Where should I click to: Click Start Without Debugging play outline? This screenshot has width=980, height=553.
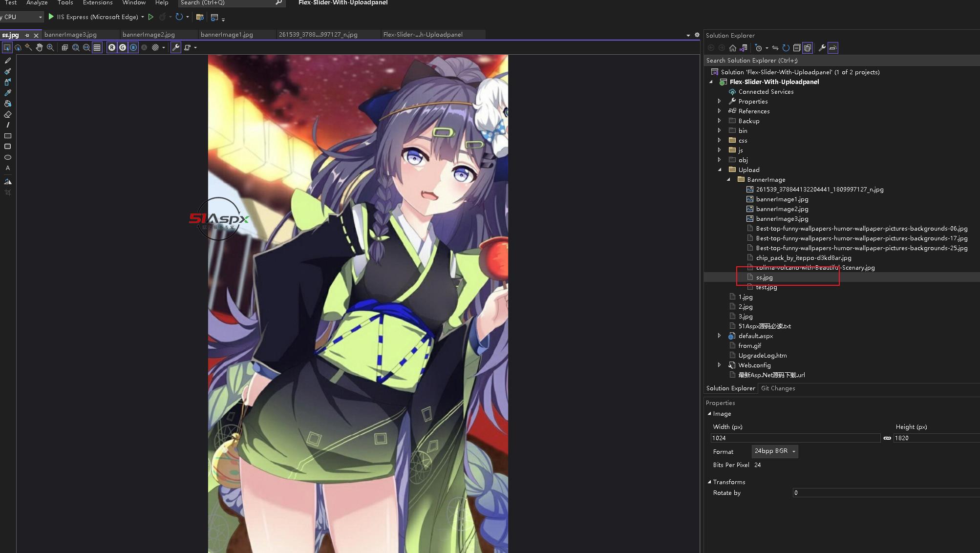tap(151, 17)
